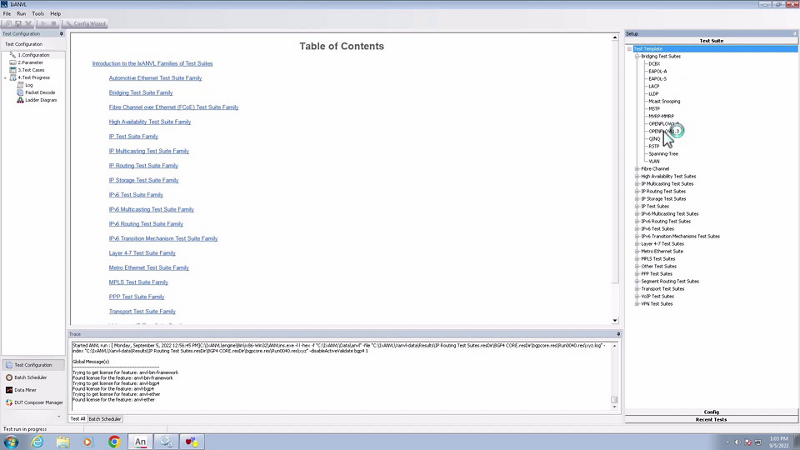Click the 2.Parameter icon in the tree
800x450 pixels.
pyautogui.click(x=13, y=62)
